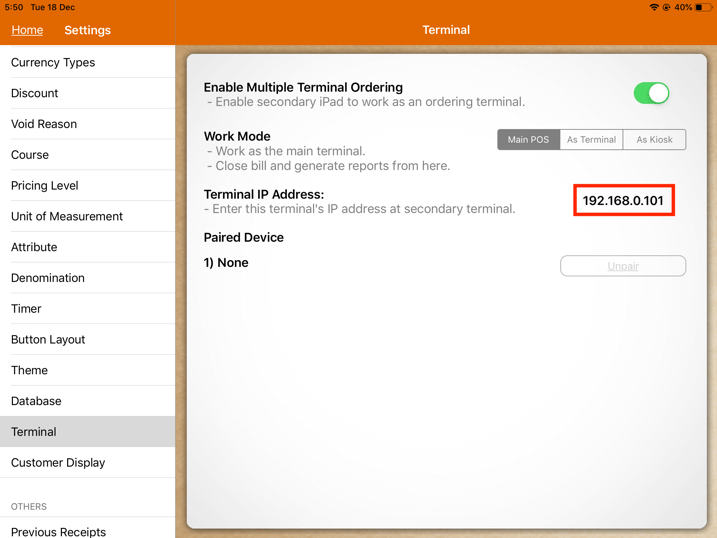Open Denomination settings
This screenshot has width=717, height=538.
click(87, 278)
